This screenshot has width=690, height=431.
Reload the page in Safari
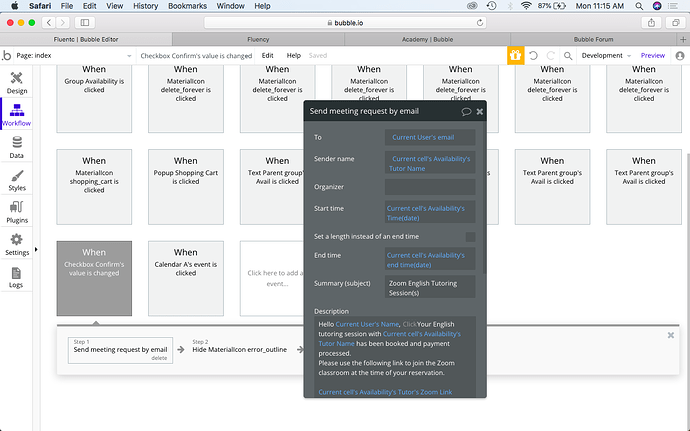pos(480,22)
